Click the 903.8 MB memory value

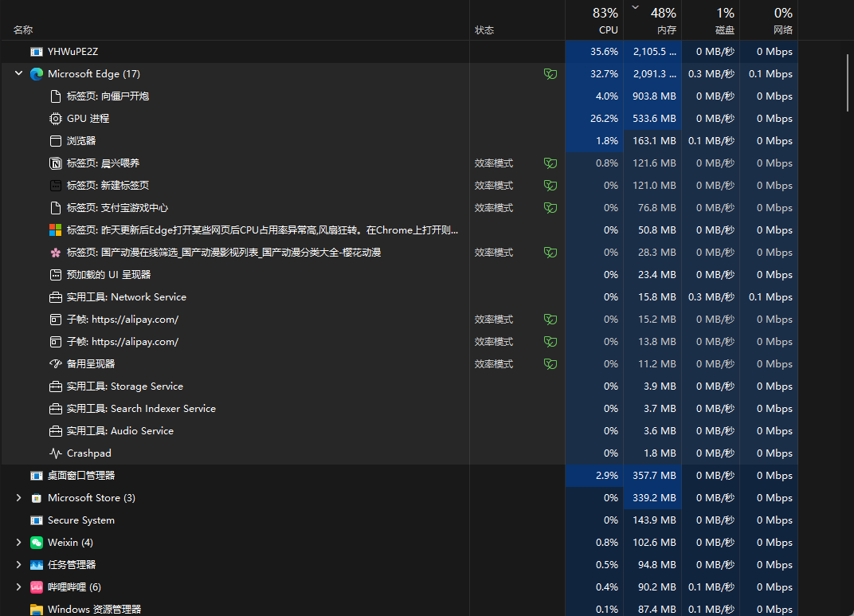click(x=654, y=96)
